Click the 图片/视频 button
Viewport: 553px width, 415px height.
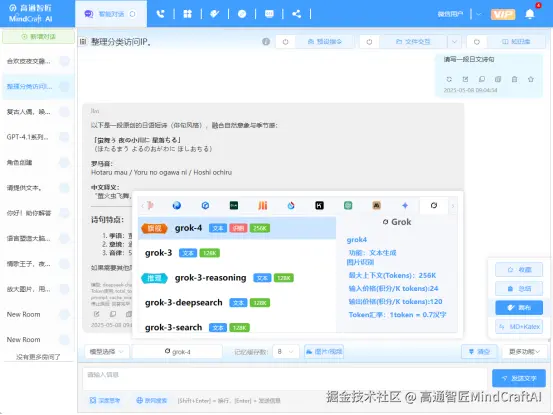pos(324,352)
